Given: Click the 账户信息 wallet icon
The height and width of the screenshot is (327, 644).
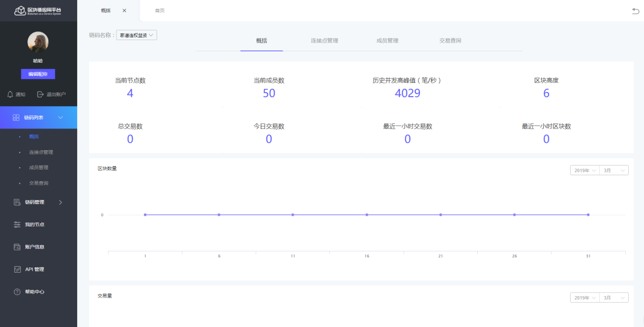Looking at the screenshot, I should click(17, 247).
